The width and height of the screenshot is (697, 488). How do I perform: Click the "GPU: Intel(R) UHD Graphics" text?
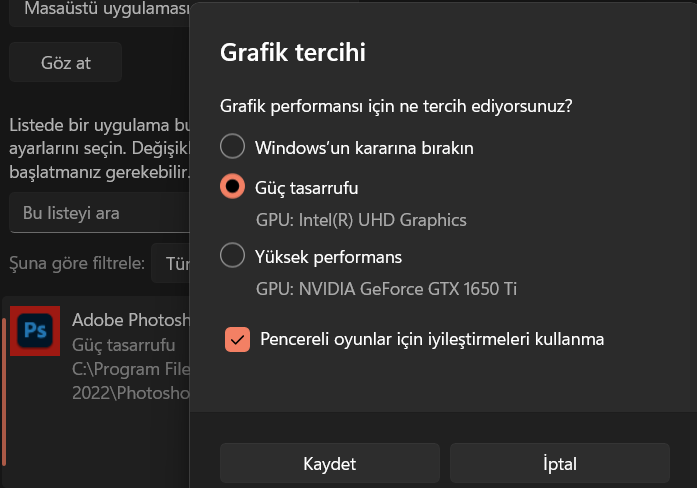[361, 219]
